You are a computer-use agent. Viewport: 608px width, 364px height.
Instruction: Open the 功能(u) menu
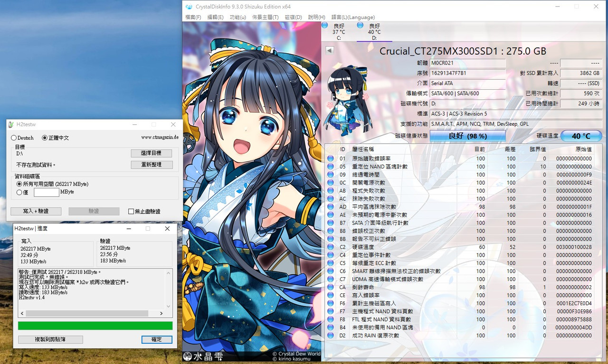[x=237, y=17]
